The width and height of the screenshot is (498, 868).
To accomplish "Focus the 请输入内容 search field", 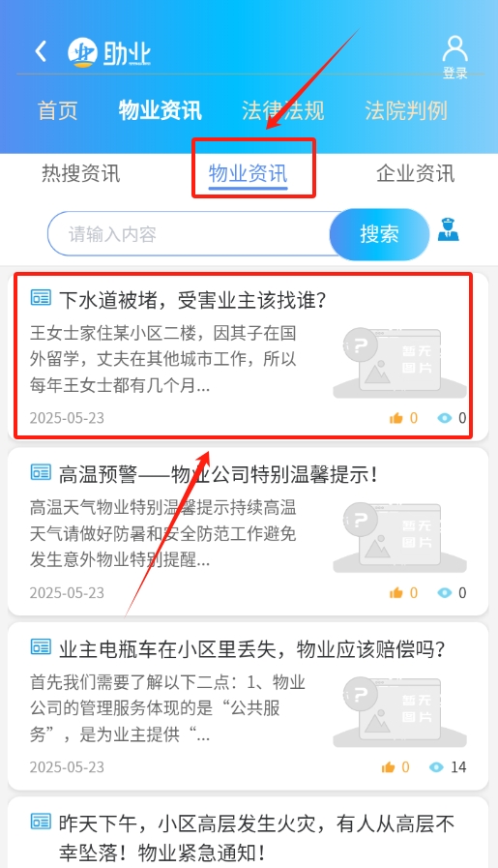I will pyautogui.click(x=190, y=233).
